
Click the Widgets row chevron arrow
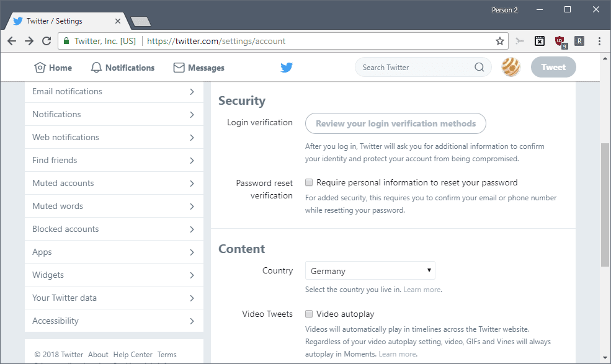tap(192, 275)
